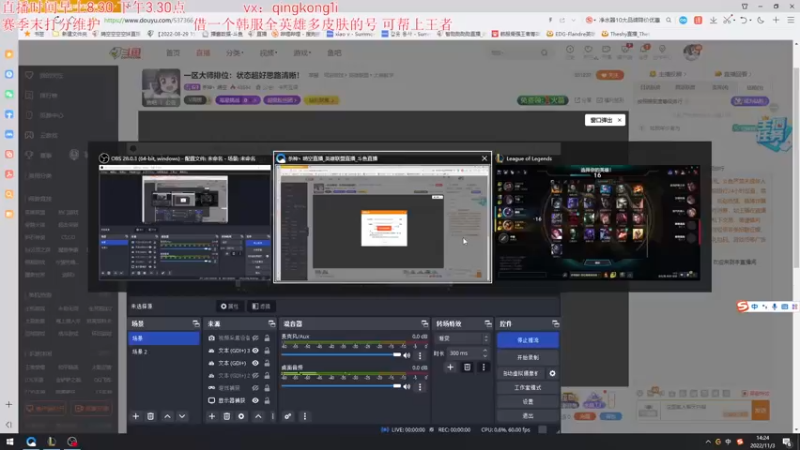Expand the 分类 navigation dropdown
Image resolution: width=800 pixels, height=450 pixels.
pos(235,53)
